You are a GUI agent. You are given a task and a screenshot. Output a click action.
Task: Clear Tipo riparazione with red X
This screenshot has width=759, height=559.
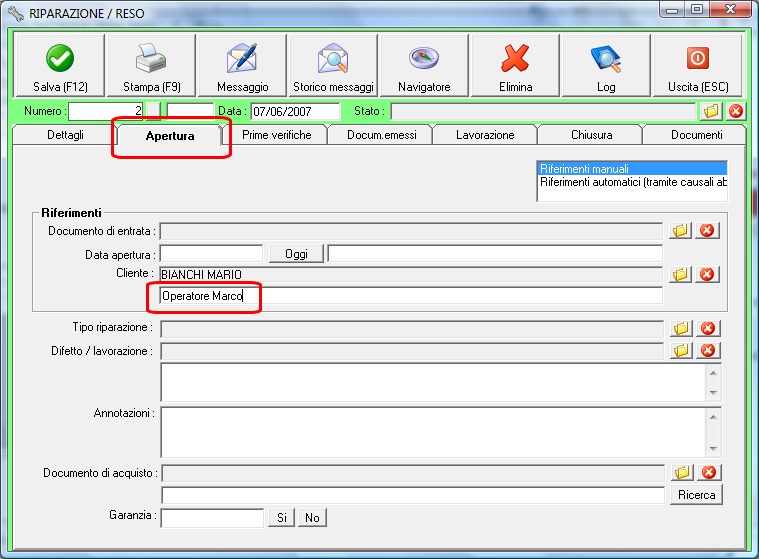(x=708, y=328)
